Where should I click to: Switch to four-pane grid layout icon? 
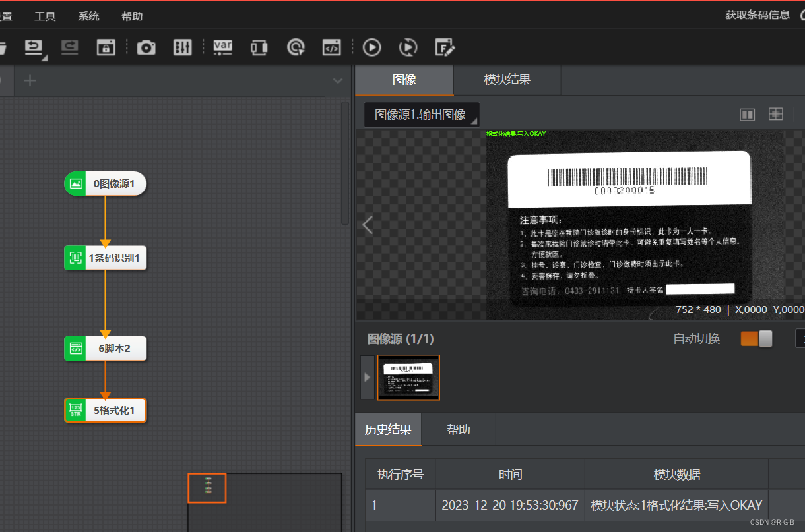[776, 114]
